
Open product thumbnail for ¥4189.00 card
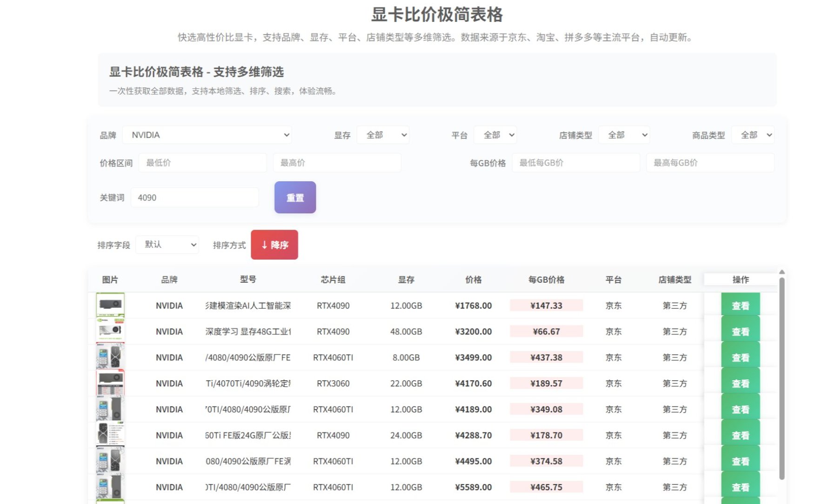click(110, 409)
